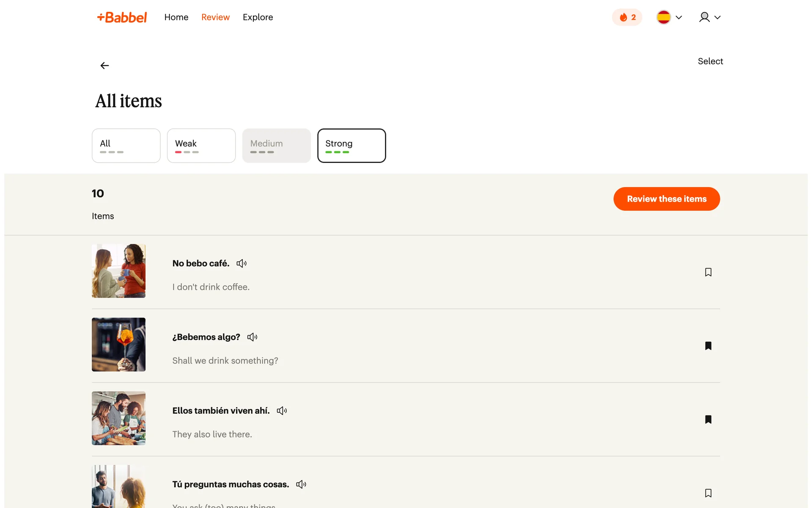The width and height of the screenshot is (812, 508).
Task: Bookmark "Tú preguntas muchas cosas."
Action: pyautogui.click(x=708, y=493)
